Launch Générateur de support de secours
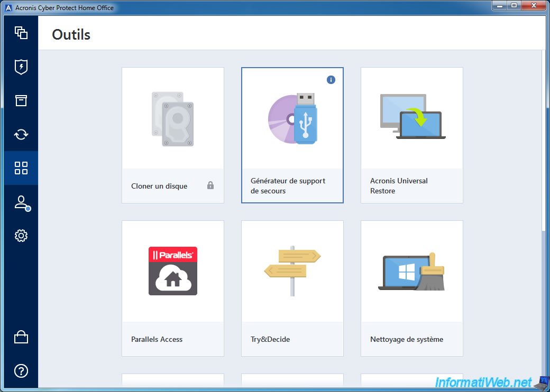The image size is (550, 392). (292, 135)
